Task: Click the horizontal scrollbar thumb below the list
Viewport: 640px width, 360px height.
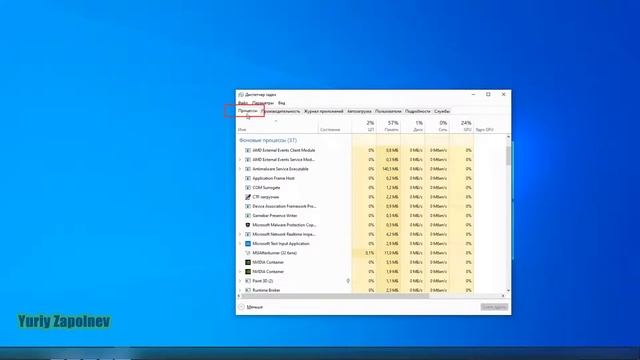Action: click(x=335, y=296)
